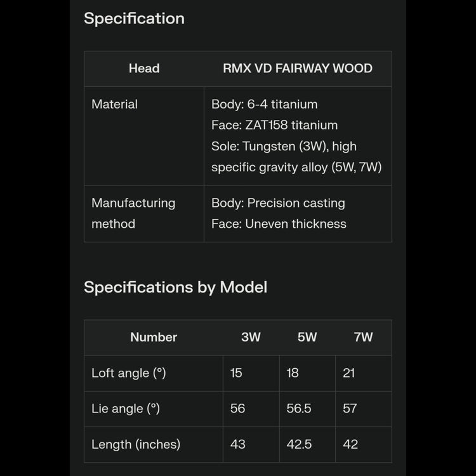476x476 pixels.
Task: Click the 5W lie angle value 56.5
Action: click(x=299, y=409)
